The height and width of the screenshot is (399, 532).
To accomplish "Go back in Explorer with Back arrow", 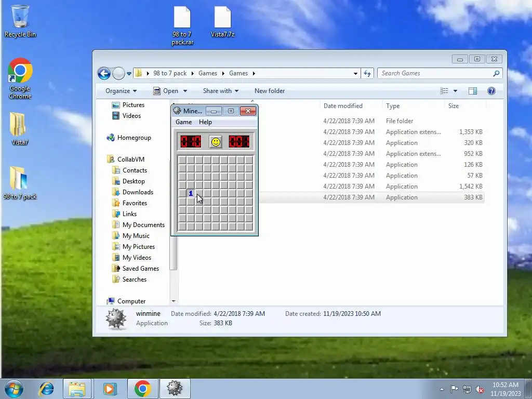I will tap(104, 73).
